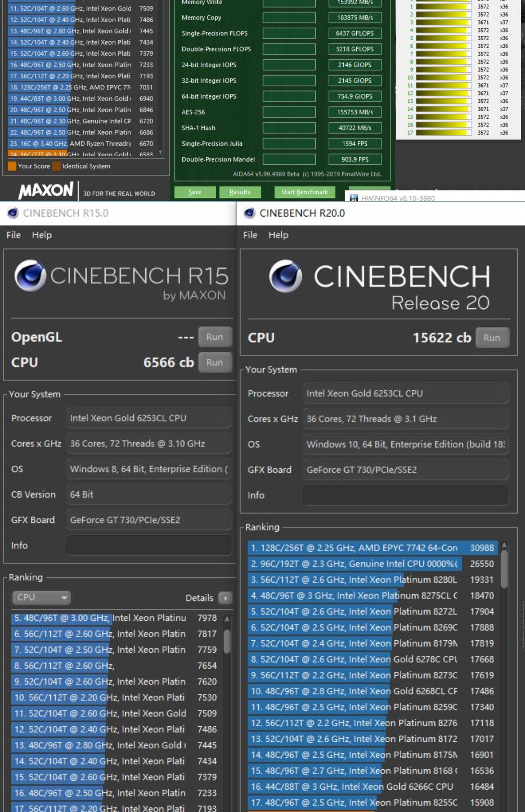Select the AMD EPYC 7742 ranking entry
The width and height of the screenshot is (525, 812).
[x=373, y=548]
